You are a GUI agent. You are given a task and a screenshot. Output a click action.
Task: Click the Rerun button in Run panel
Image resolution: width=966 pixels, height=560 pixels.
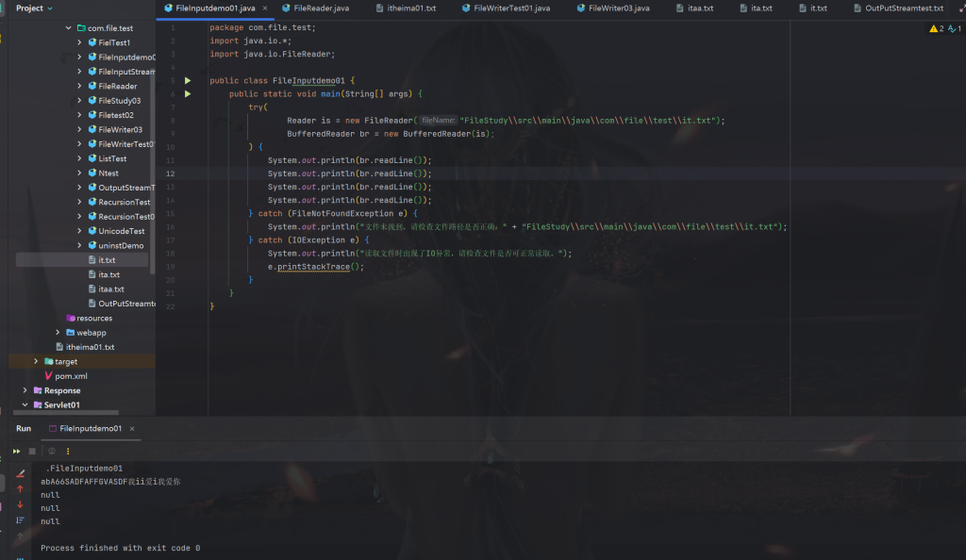pyautogui.click(x=18, y=451)
